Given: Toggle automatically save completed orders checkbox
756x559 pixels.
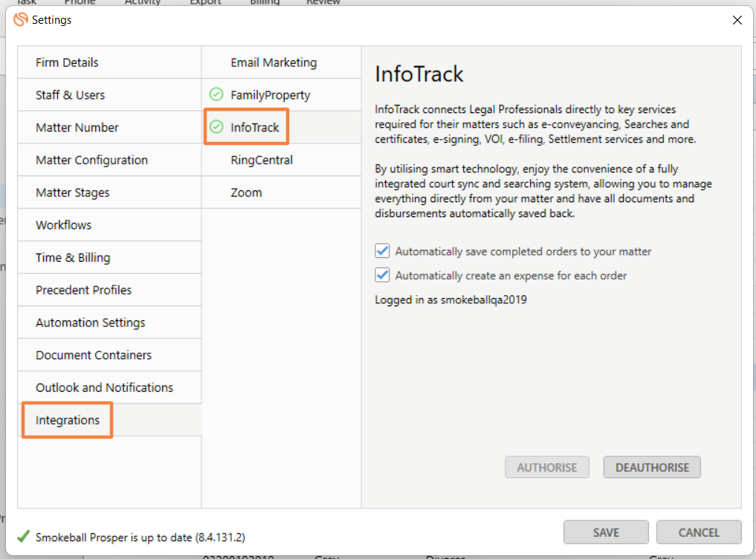Looking at the screenshot, I should pyautogui.click(x=383, y=251).
